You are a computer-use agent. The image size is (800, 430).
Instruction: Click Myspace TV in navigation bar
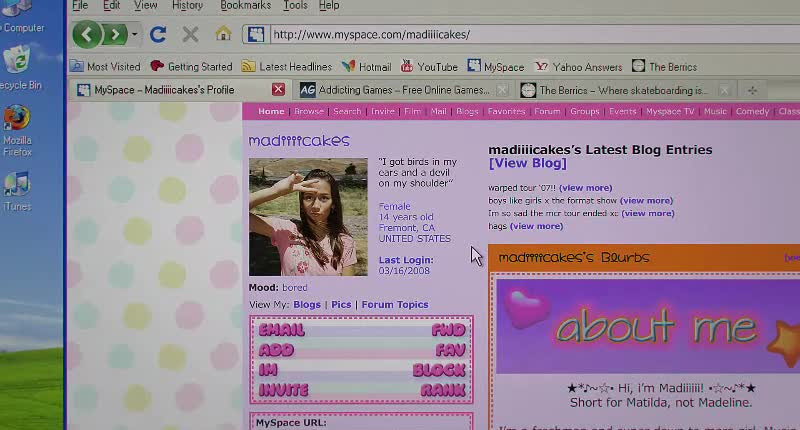[x=670, y=111]
